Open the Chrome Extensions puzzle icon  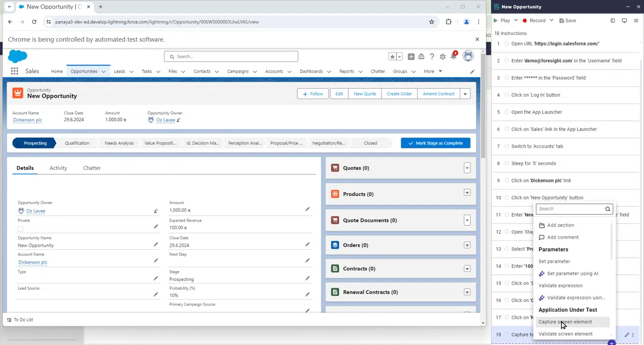449,22
